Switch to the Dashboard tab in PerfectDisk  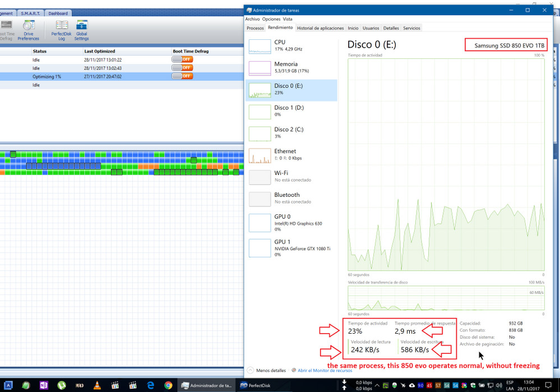(x=58, y=13)
